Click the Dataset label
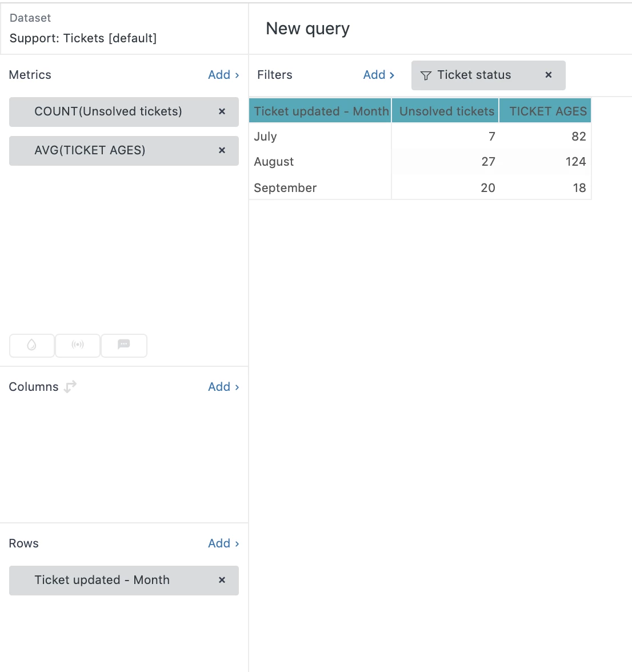Screen dimensions: 632x672 pyautogui.click(x=30, y=18)
